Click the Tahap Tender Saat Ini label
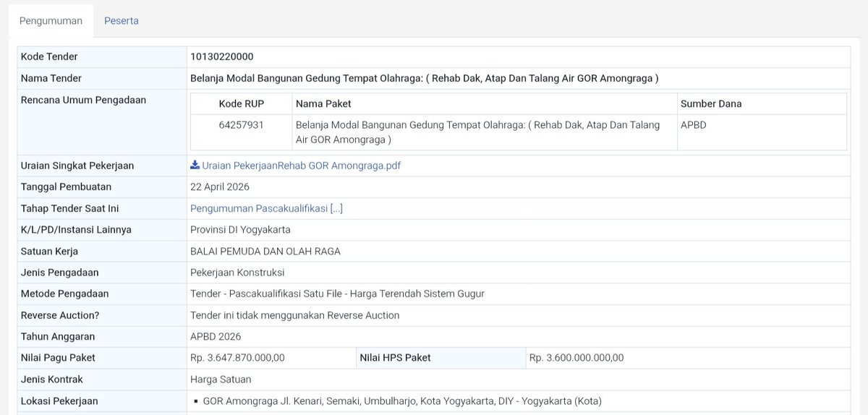This screenshot has width=868, height=415. tap(70, 208)
